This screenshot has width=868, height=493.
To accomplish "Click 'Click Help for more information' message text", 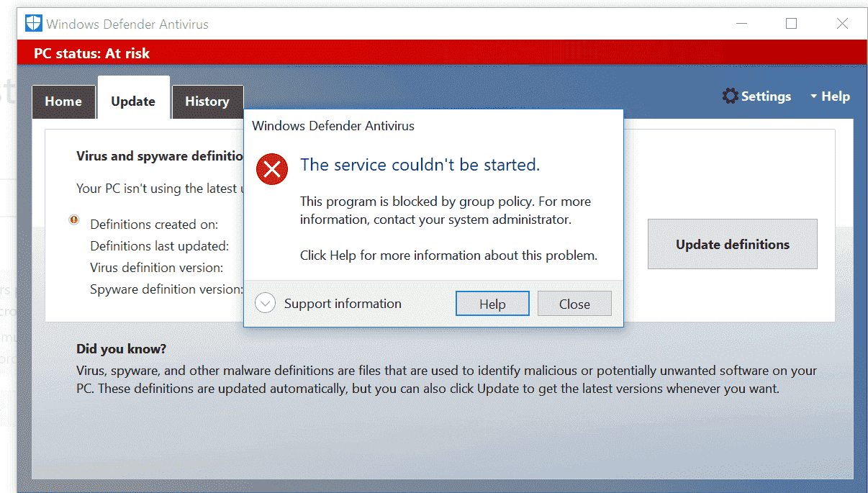I will tap(448, 255).
